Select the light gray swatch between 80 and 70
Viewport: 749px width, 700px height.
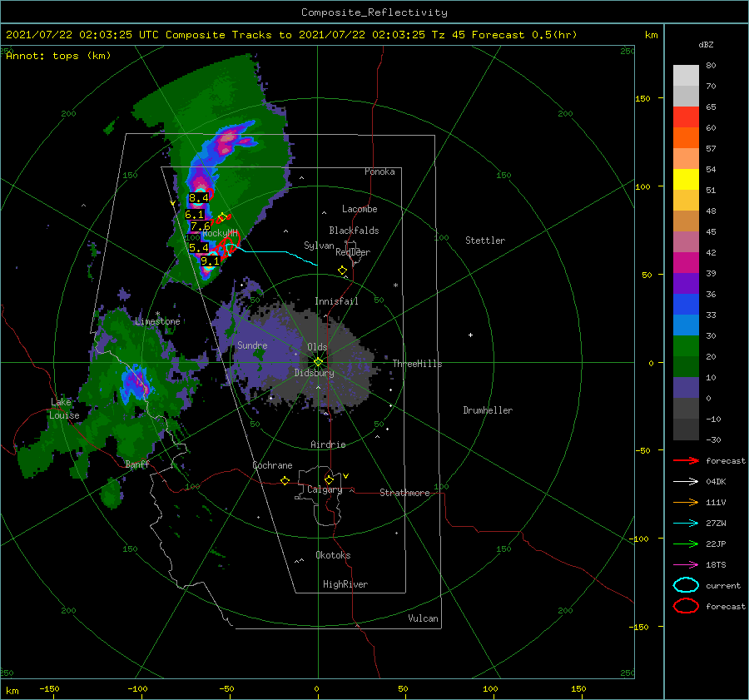coord(686,76)
